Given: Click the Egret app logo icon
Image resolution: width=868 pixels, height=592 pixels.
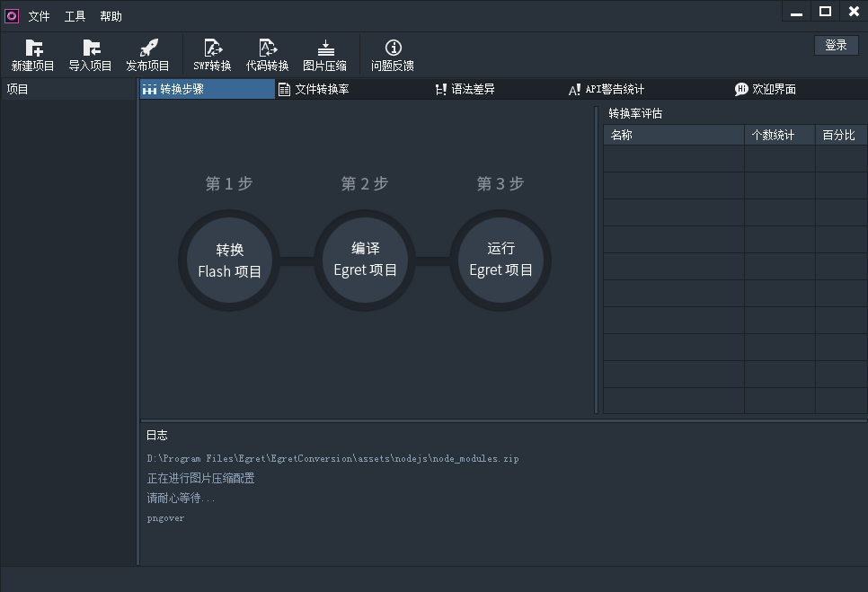Looking at the screenshot, I should tap(12, 15).
